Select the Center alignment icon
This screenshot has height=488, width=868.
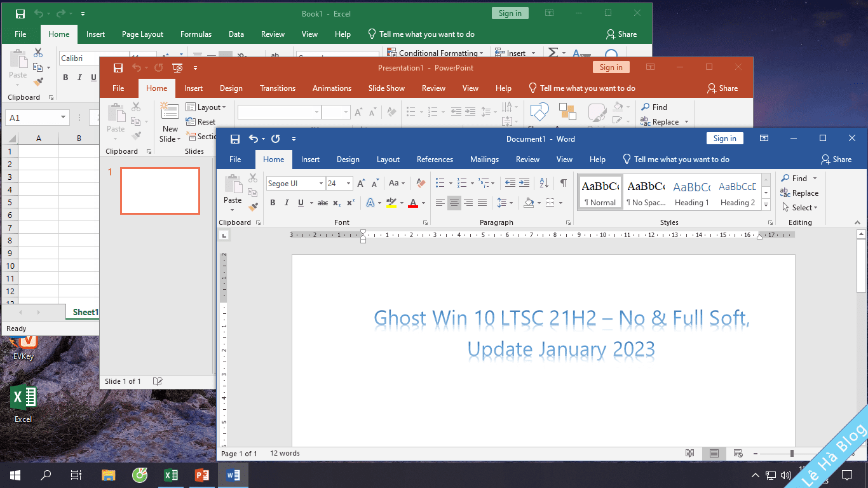[x=454, y=203]
